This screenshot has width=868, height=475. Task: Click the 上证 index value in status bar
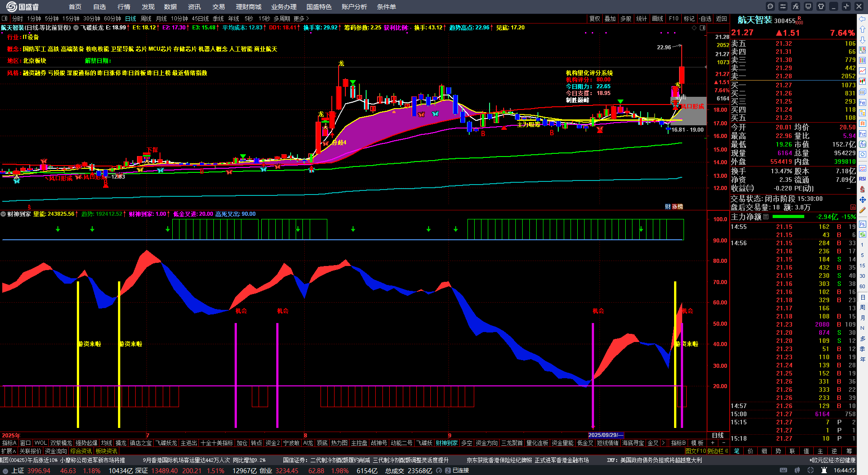[39, 470]
